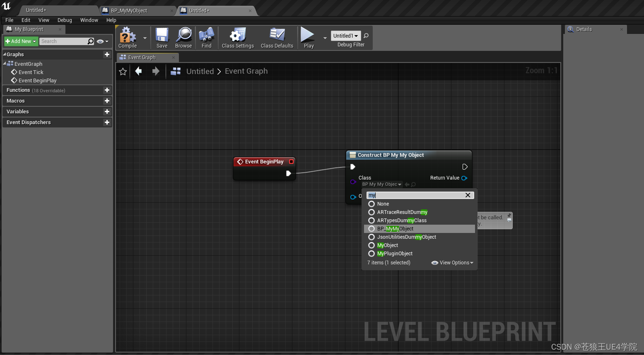Click the Return Value output pin
This screenshot has height=355, width=644.
tap(464, 178)
